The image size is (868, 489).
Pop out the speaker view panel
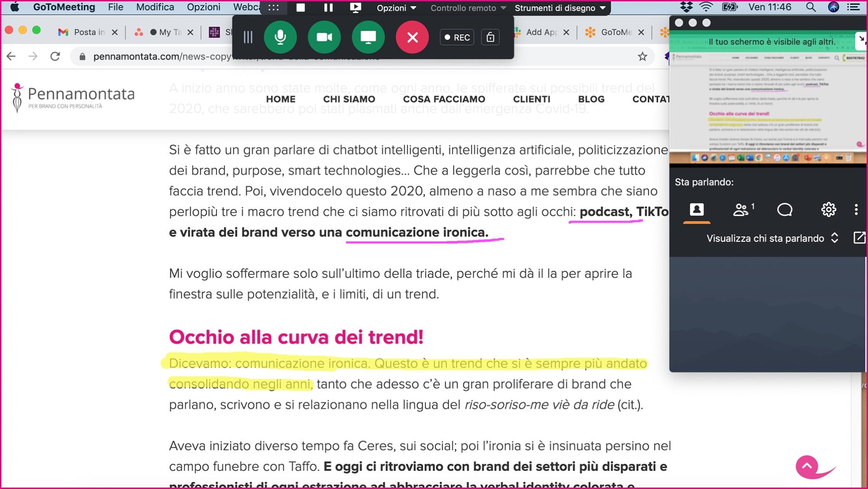point(859,237)
